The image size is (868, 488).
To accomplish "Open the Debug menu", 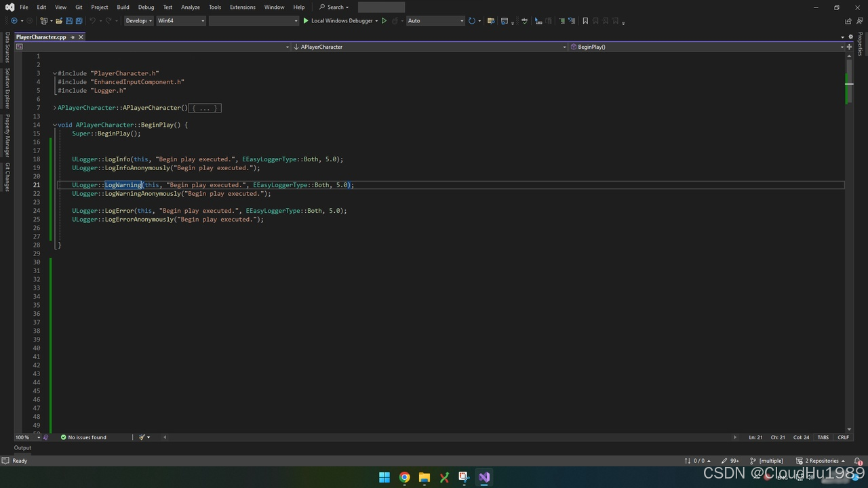I will pyautogui.click(x=146, y=7).
